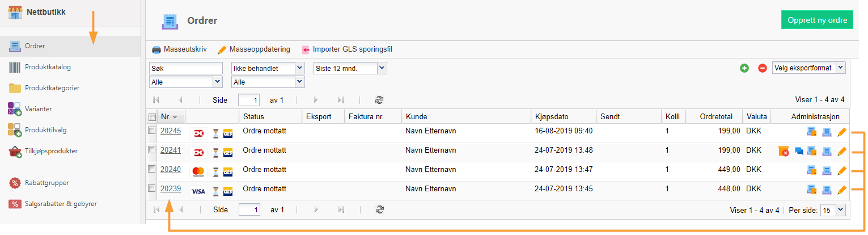Open the 'Siste 12 mnd.' period dropdown
The height and width of the screenshot is (235, 868).
click(x=350, y=68)
